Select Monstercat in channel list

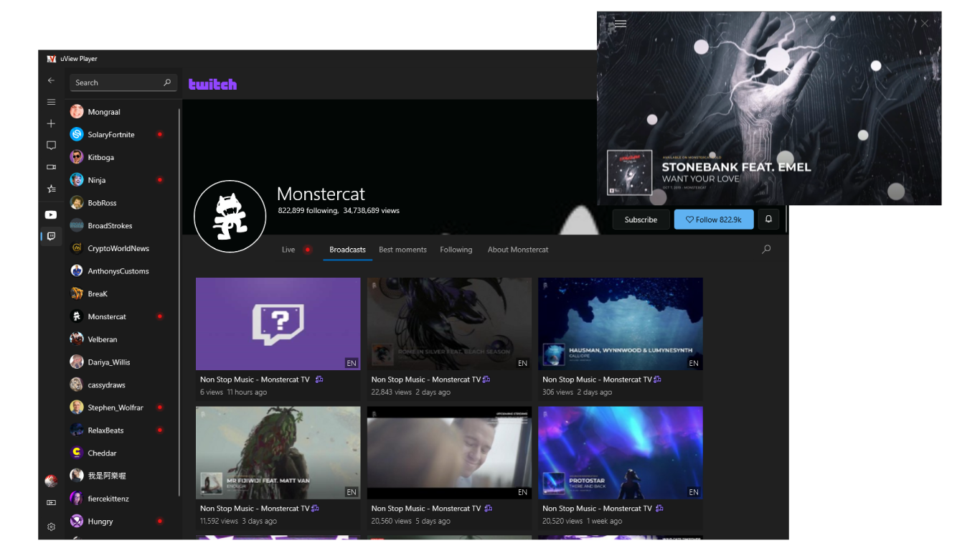pos(122,316)
